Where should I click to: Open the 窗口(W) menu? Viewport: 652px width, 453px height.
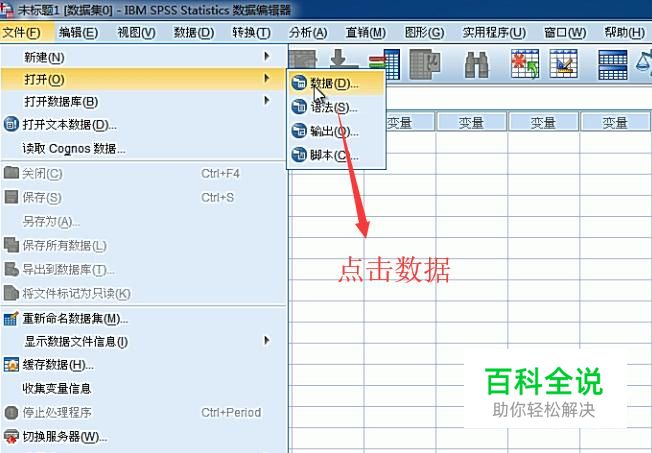(x=565, y=32)
